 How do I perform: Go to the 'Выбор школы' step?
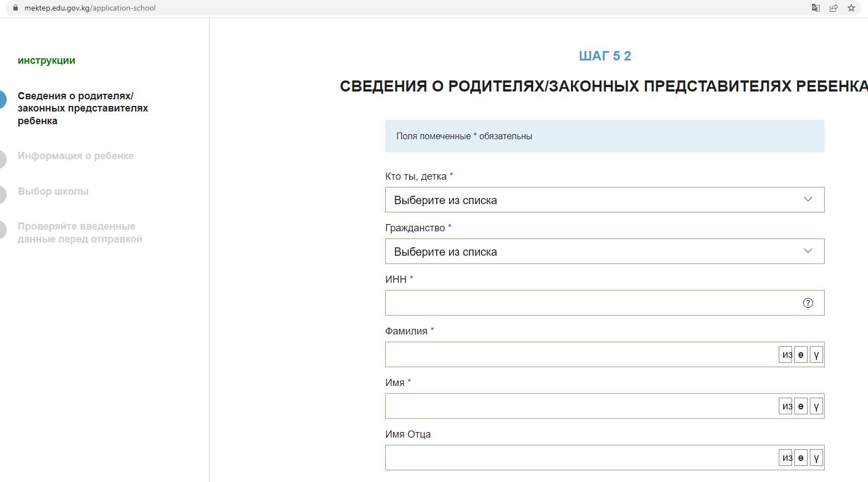pyautogui.click(x=53, y=191)
